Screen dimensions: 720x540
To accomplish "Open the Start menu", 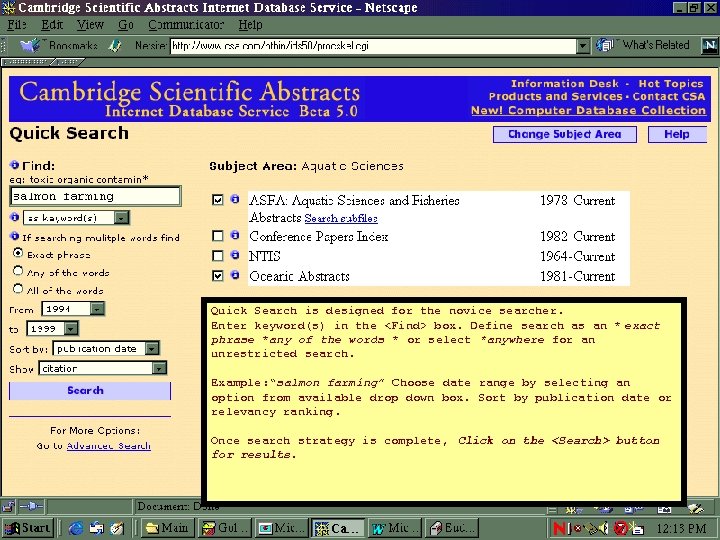I will [28, 529].
